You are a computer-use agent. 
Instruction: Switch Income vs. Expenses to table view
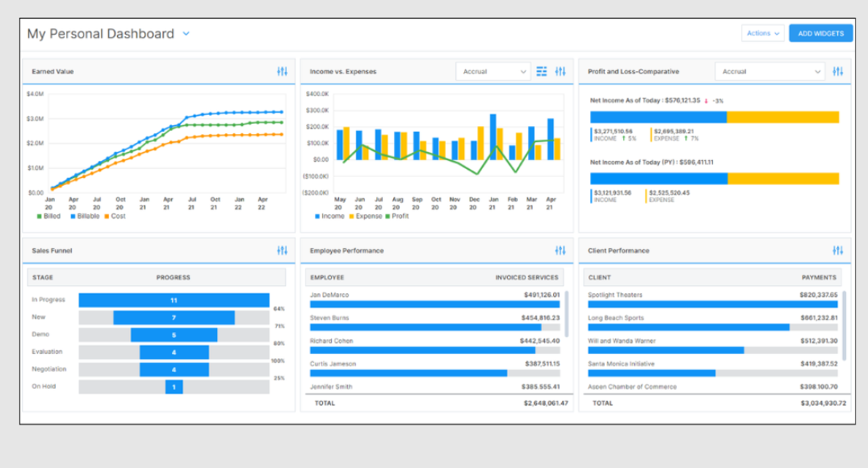point(542,72)
